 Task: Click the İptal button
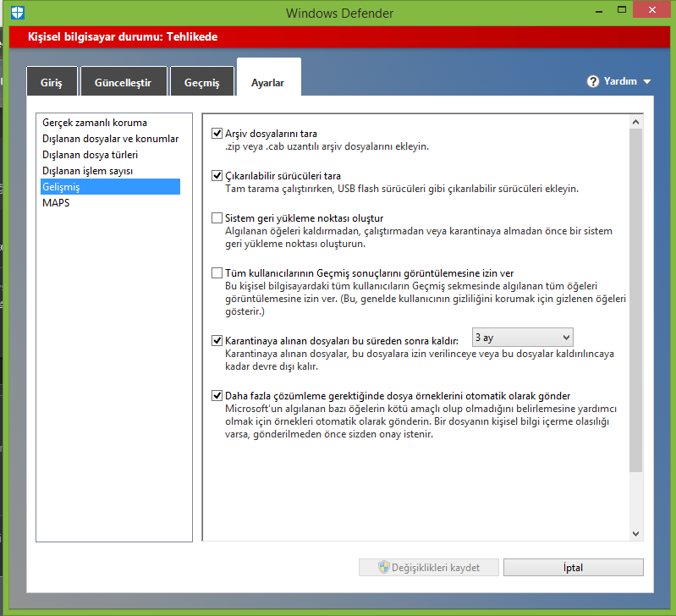coord(574,567)
